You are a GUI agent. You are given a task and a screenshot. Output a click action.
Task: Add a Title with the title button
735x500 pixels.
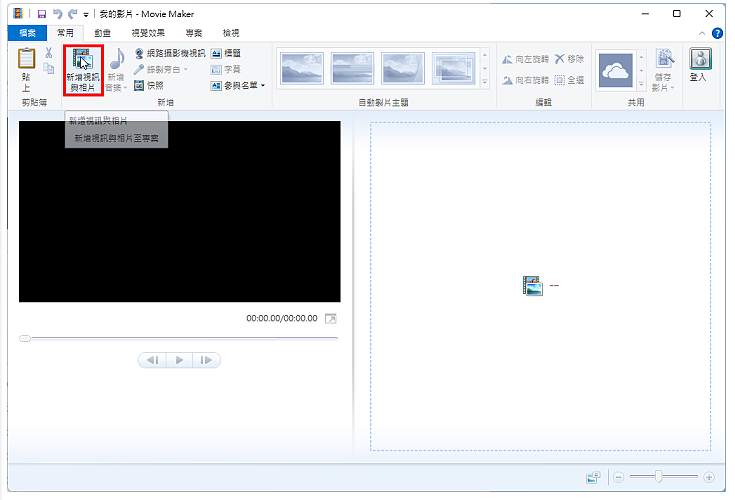click(225, 53)
